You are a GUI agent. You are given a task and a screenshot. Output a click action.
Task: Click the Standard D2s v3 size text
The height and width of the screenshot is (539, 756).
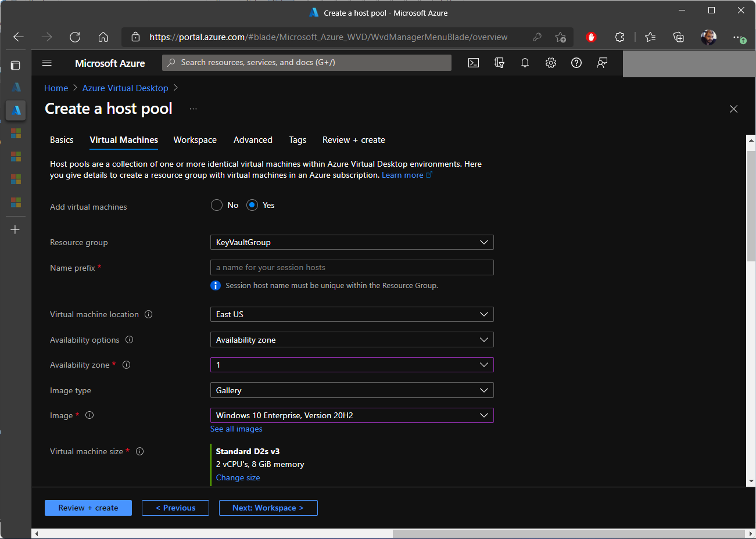(248, 451)
